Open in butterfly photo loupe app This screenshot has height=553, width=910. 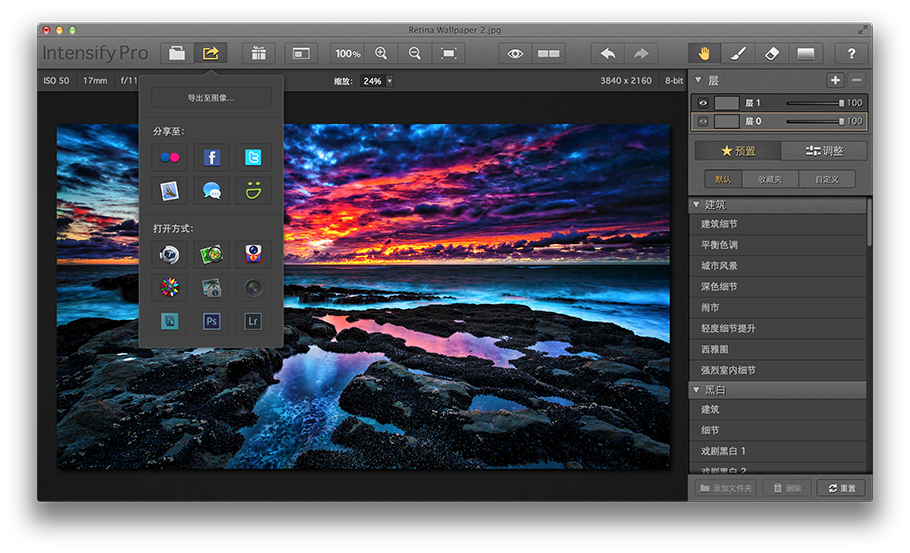tap(211, 254)
